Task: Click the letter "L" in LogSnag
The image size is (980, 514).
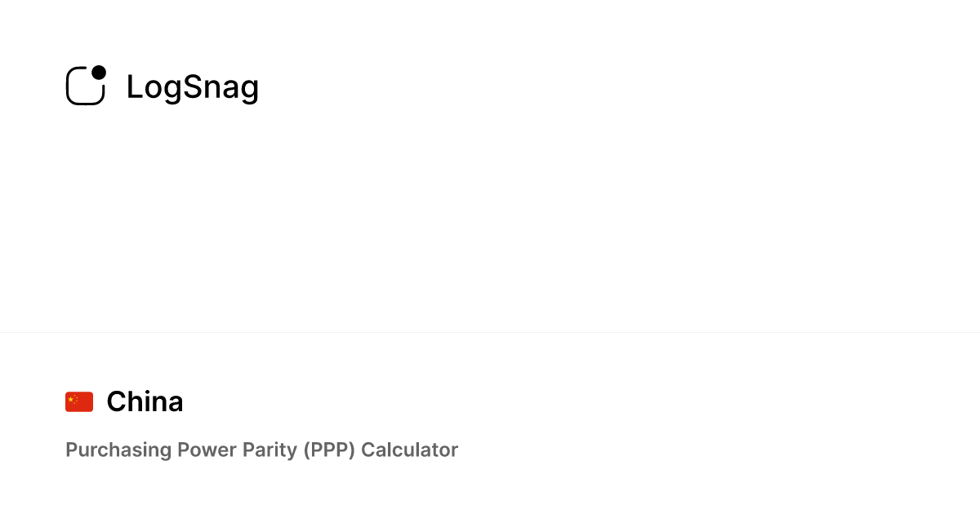Action: click(x=134, y=87)
